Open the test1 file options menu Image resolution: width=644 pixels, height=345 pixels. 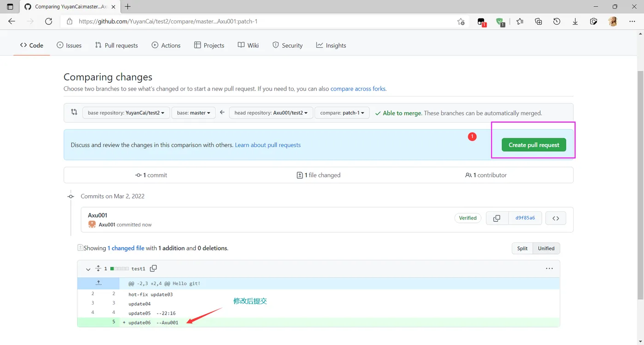pos(549,268)
